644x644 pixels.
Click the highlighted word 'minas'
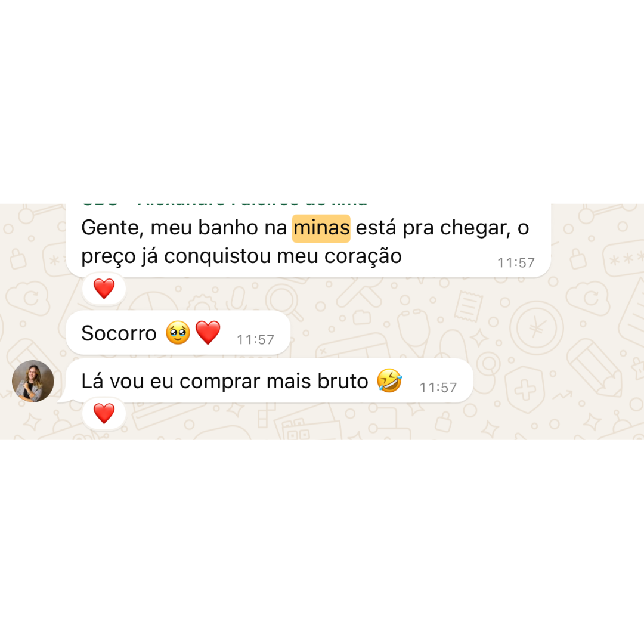(x=321, y=228)
